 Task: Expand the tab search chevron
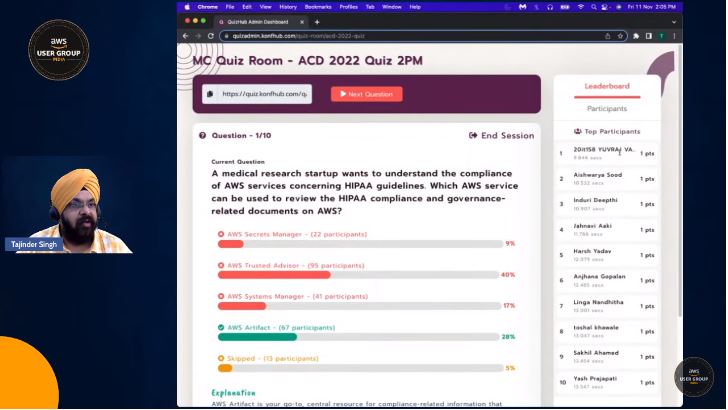(x=674, y=22)
